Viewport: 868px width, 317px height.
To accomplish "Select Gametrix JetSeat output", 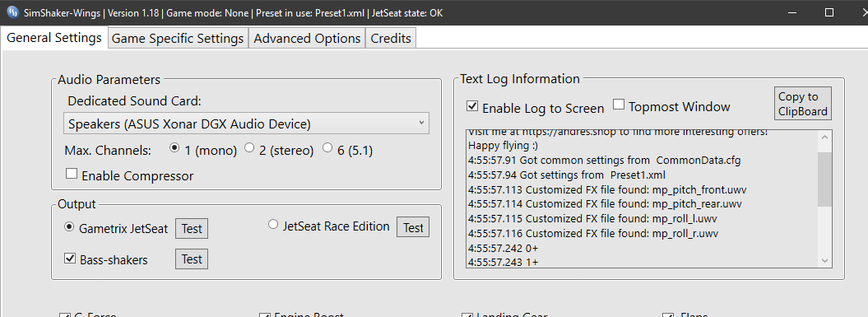I will coord(69,226).
